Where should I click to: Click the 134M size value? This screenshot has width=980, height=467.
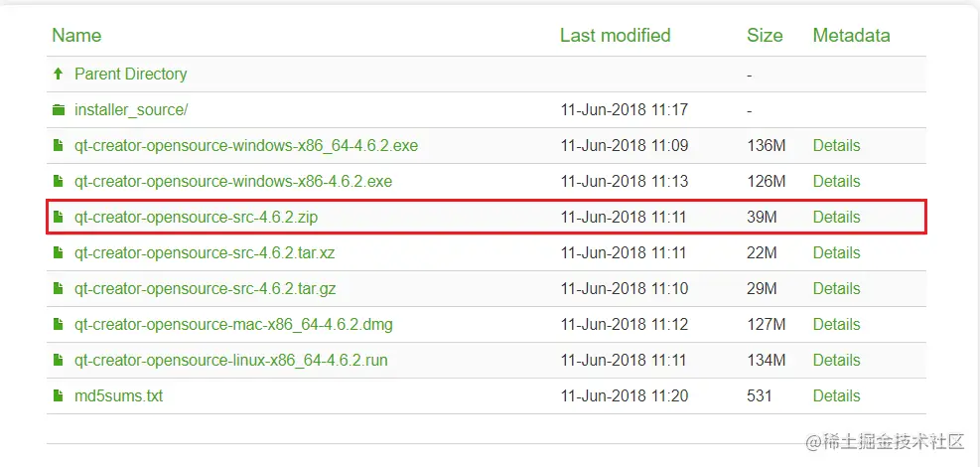[x=767, y=360]
